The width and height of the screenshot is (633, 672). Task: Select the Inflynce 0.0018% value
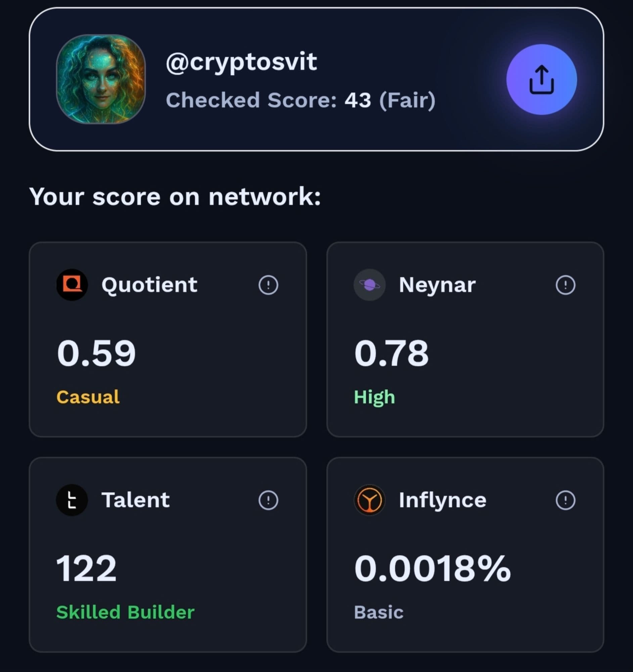[433, 569]
